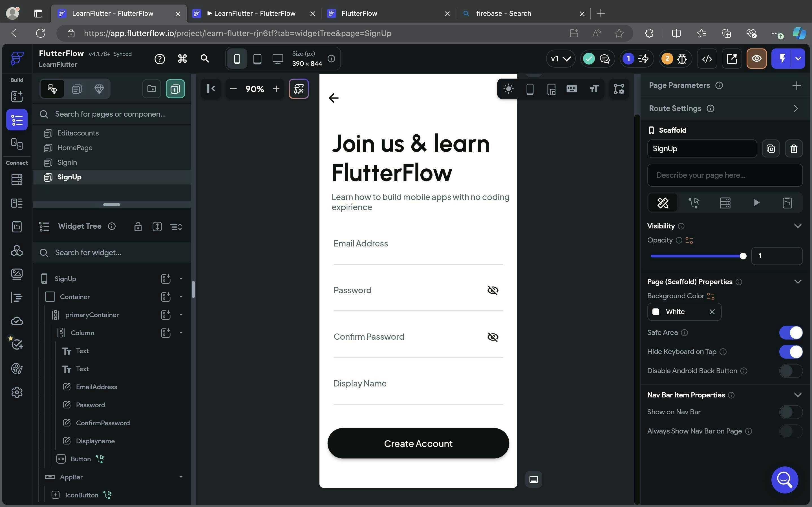Disable the Hide Keyboard on Tap switch
812x507 pixels.
point(791,352)
